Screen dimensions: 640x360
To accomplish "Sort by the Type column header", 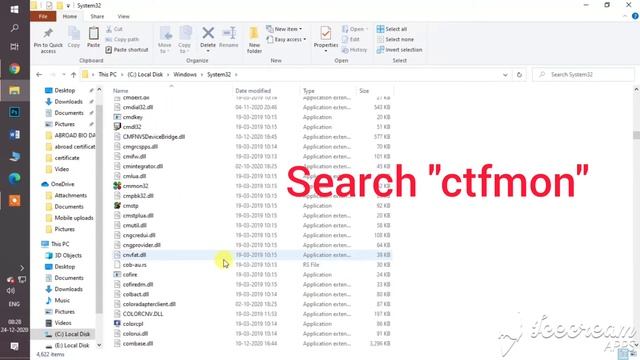I will [x=309, y=91].
